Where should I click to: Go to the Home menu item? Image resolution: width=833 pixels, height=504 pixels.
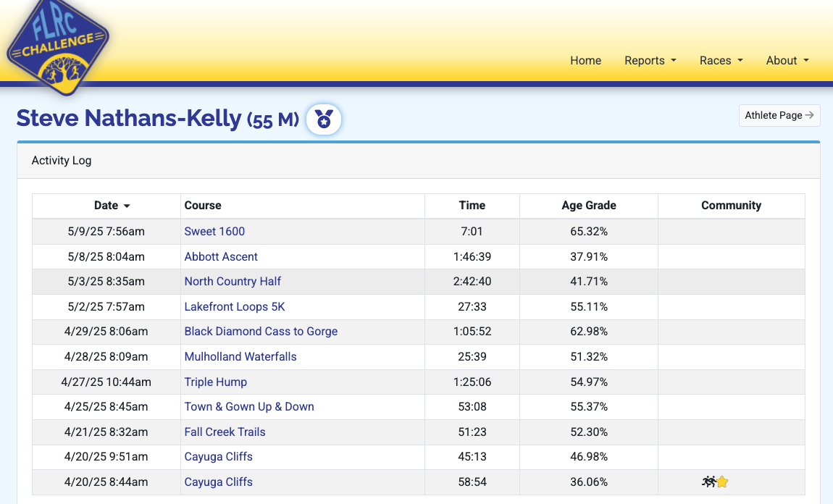tap(585, 61)
